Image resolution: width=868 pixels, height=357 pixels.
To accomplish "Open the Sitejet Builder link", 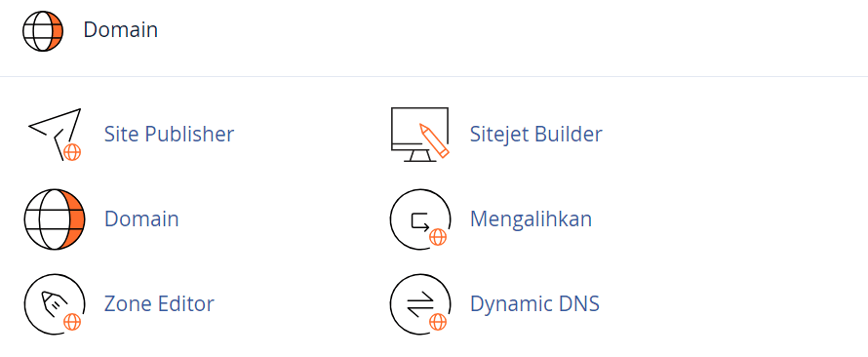I will (535, 134).
